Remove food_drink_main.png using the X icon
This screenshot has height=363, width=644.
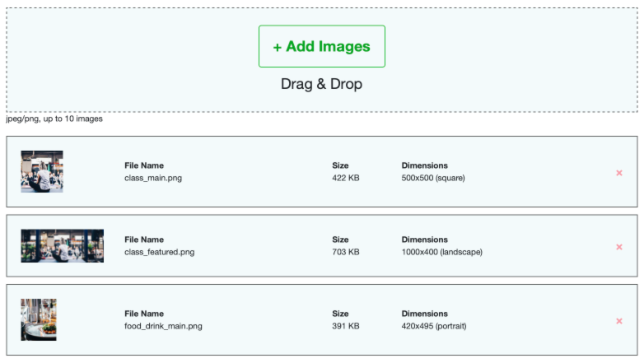coord(619,321)
